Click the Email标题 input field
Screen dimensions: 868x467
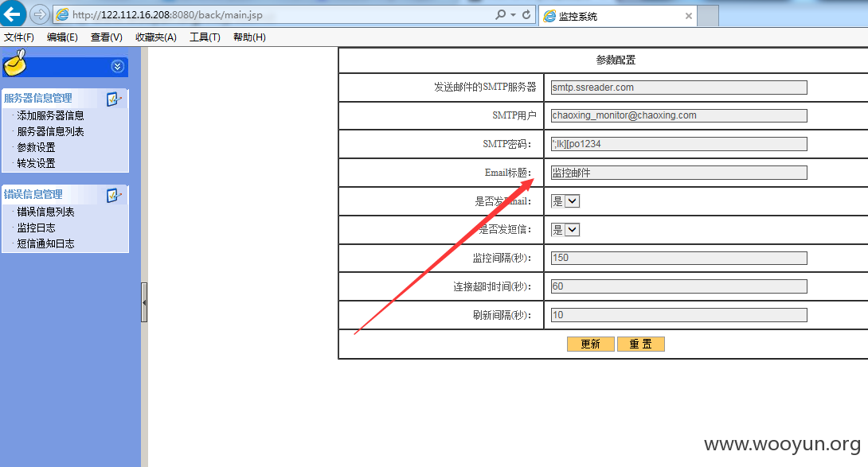point(678,173)
